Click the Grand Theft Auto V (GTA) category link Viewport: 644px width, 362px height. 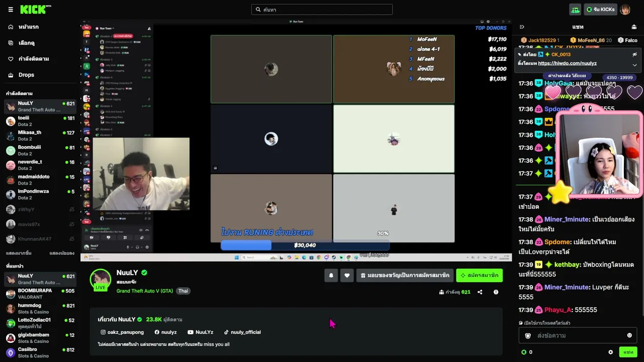pos(145,291)
